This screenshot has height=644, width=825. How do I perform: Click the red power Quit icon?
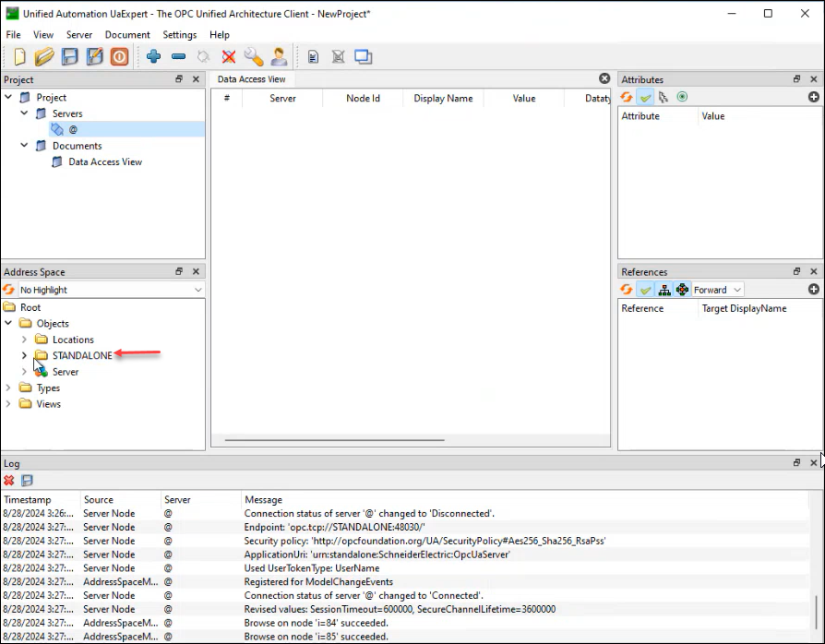119,56
